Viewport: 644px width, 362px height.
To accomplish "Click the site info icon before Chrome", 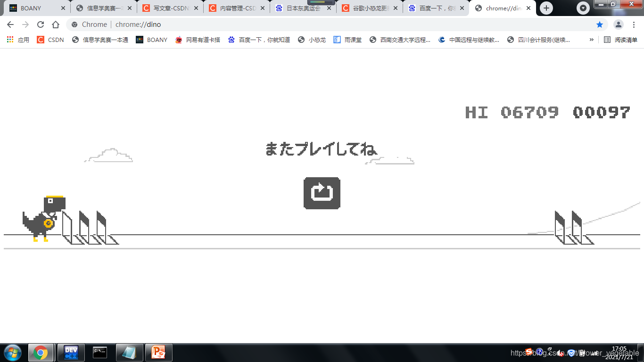I will (x=74, y=25).
